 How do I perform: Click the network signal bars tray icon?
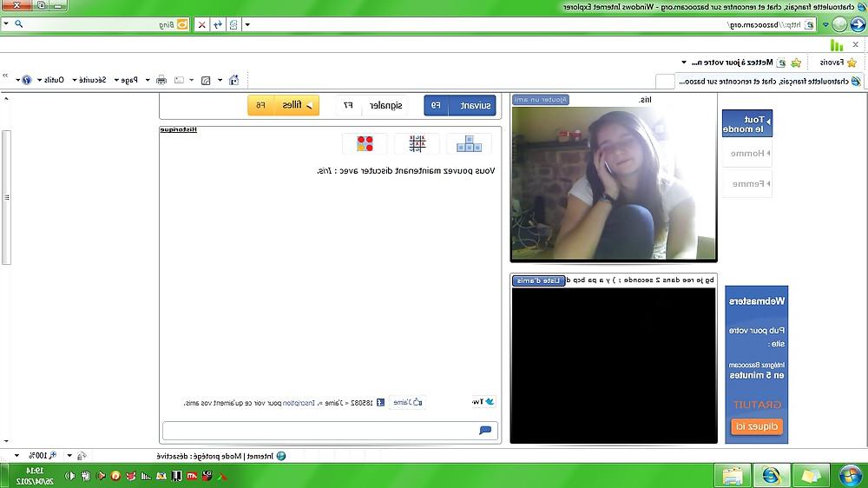coord(146,476)
